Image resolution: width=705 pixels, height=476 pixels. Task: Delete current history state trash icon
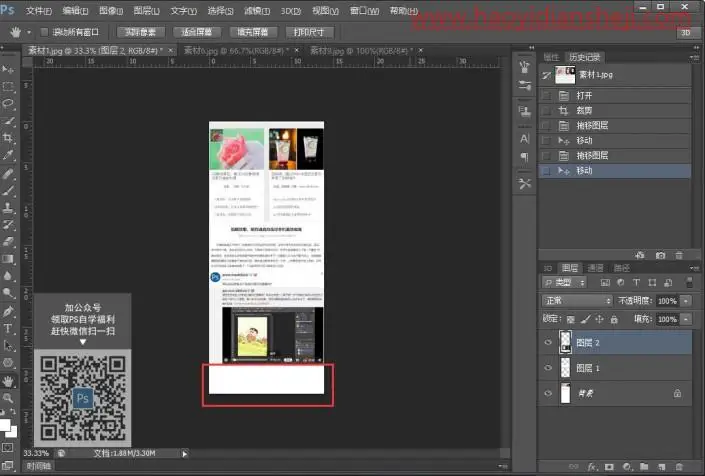pyautogui.click(x=679, y=255)
